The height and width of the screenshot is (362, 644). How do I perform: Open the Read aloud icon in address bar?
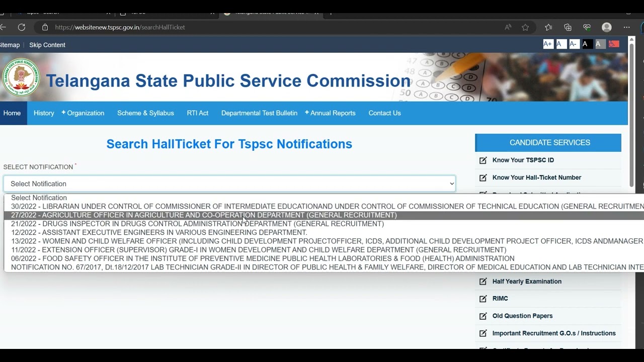[508, 27]
